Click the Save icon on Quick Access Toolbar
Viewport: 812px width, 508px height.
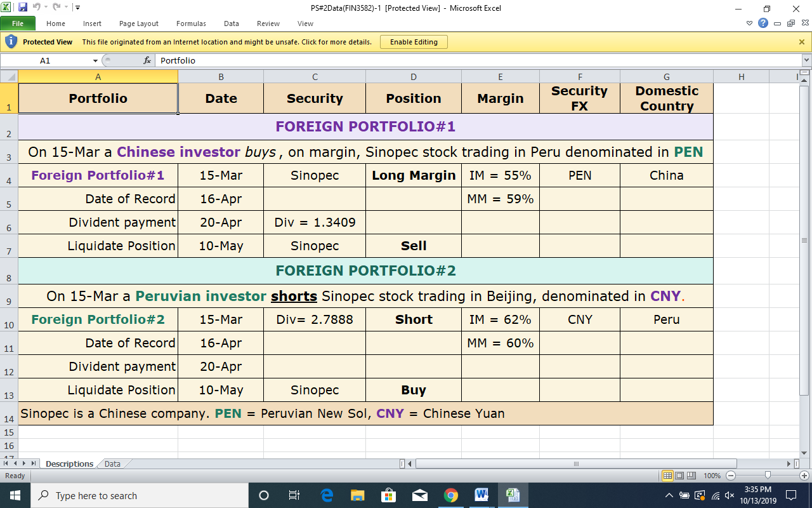(x=23, y=7)
